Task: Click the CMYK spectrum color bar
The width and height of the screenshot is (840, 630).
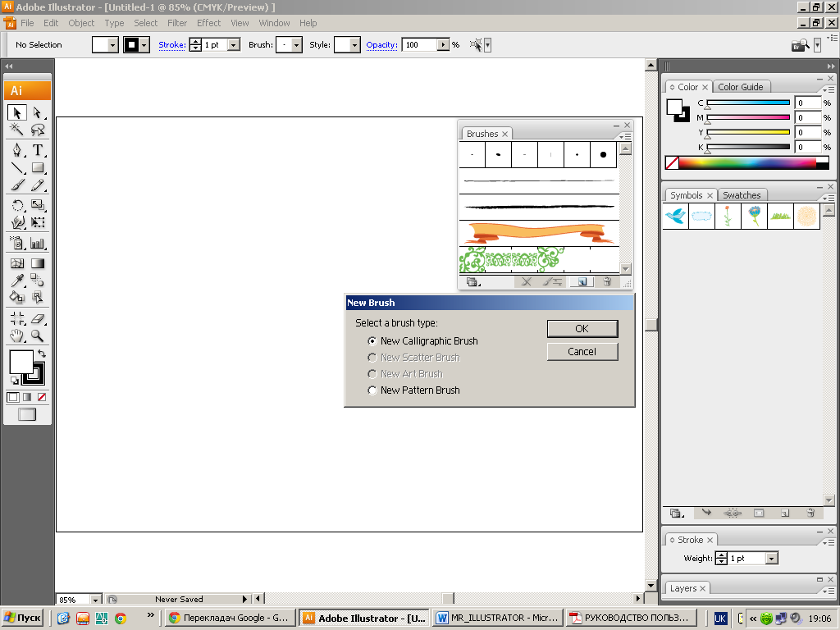Action: [x=746, y=163]
